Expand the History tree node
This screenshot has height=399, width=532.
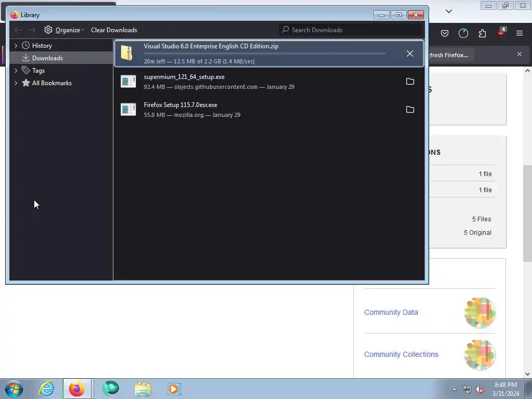point(16,46)
